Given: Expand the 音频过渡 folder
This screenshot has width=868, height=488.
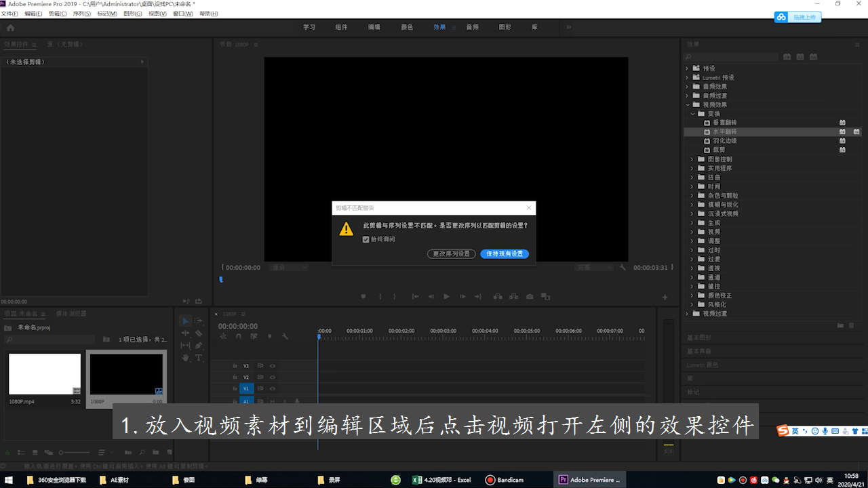Looking at the screenshot, I should [x=687, y=96].
